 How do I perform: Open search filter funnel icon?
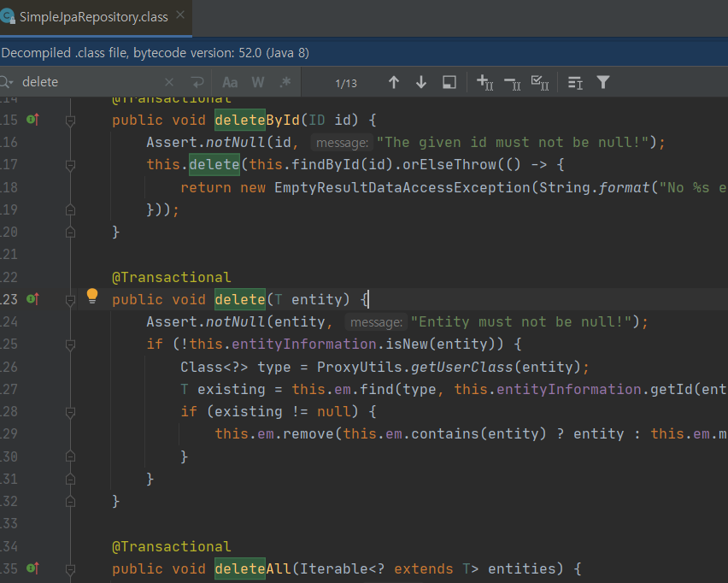603,82
